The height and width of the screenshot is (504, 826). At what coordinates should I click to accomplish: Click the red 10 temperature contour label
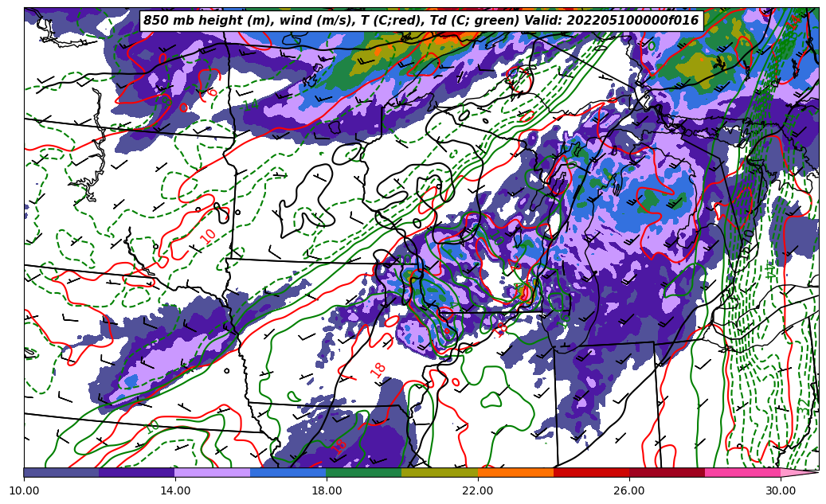click(208, 236)
